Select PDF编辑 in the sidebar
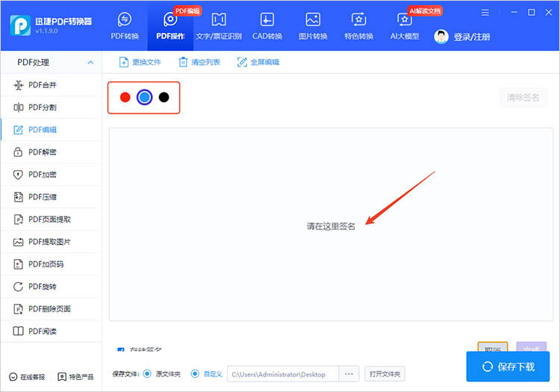The image size is (560, 392). click(51, 130)
